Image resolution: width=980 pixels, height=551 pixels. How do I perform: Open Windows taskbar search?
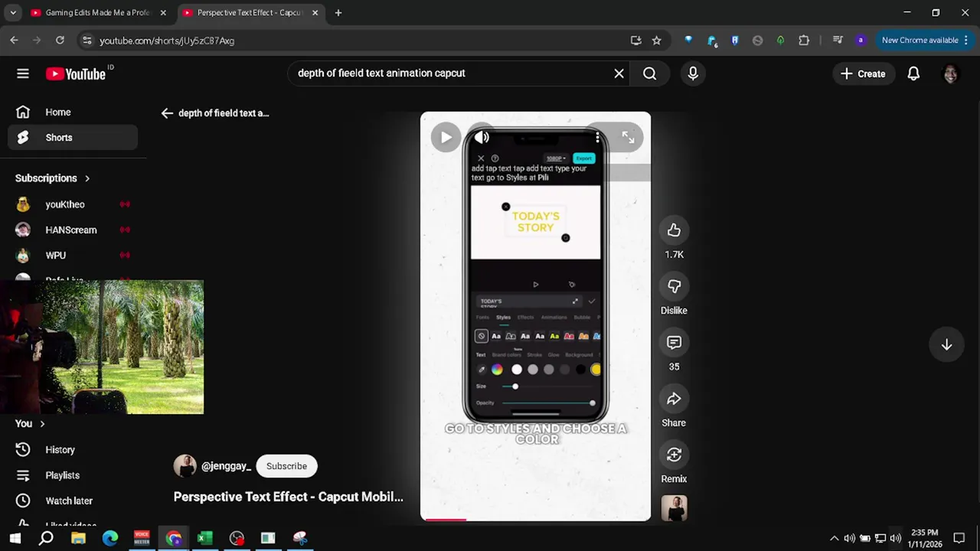[46, 538]
